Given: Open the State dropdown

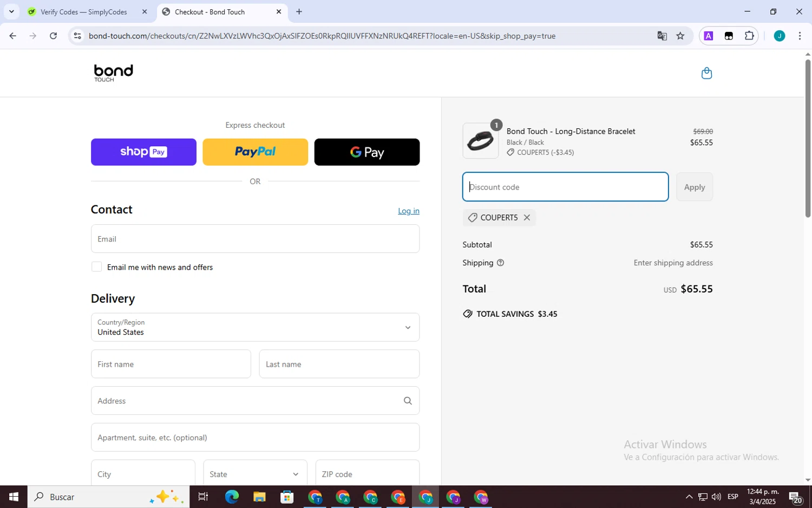Looking at the screenshot, I should [255, 473].
